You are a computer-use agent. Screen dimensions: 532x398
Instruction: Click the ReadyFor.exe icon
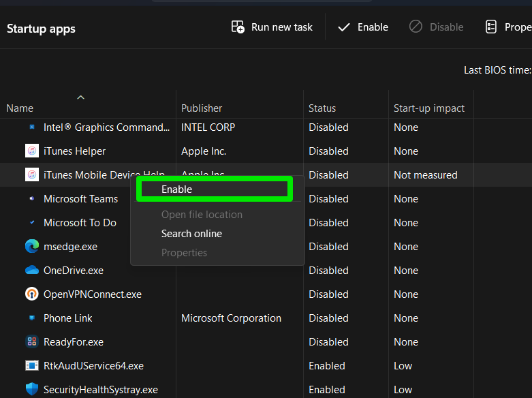coord(32,341)
